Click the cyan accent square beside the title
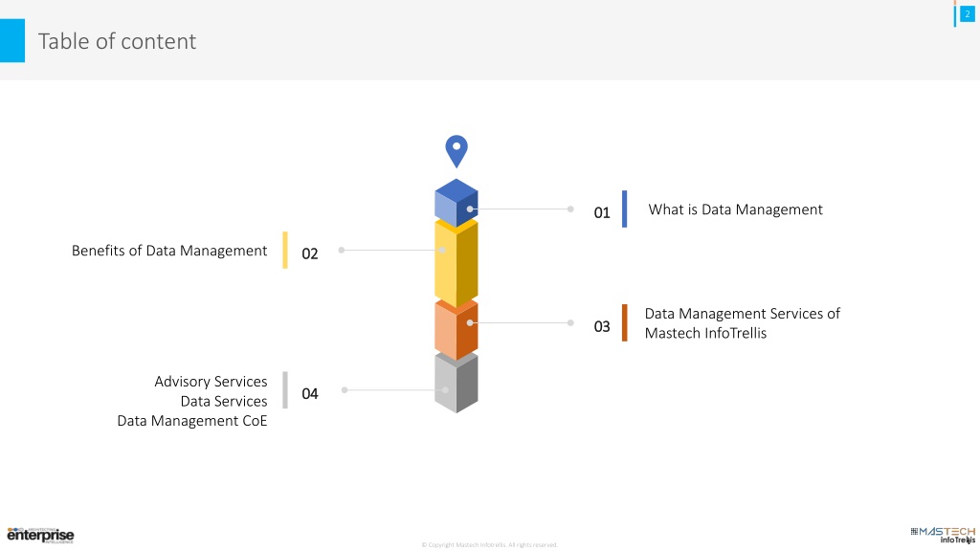The height and width of the screenshot is (551, 980). 12,40
